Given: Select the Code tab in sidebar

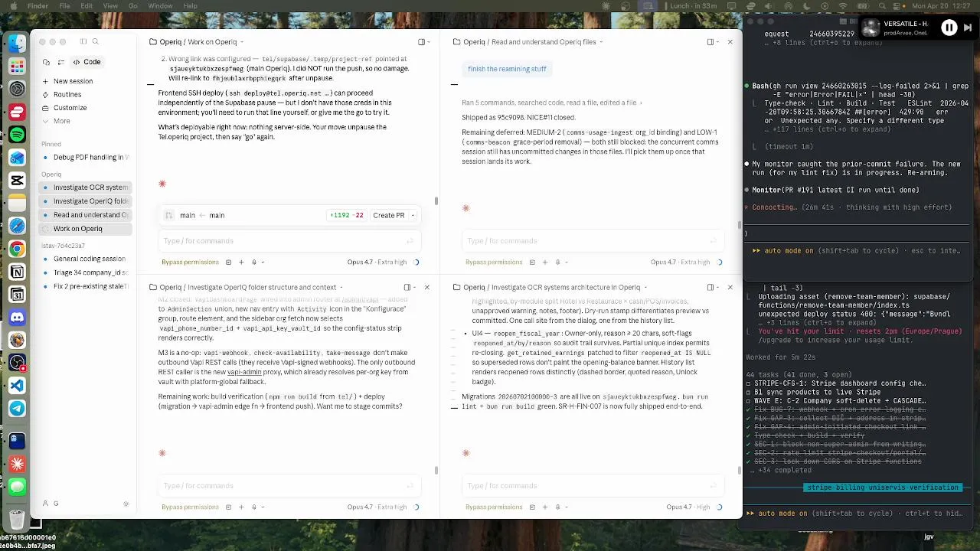Looking at the screenshot, I should click(x=87, y=62).
